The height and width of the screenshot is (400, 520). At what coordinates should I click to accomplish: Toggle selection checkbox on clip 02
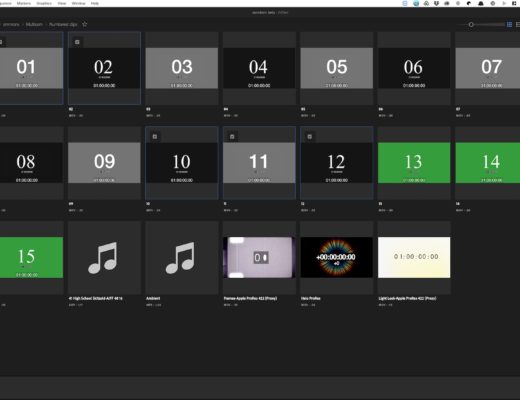(x=77, y=42)
